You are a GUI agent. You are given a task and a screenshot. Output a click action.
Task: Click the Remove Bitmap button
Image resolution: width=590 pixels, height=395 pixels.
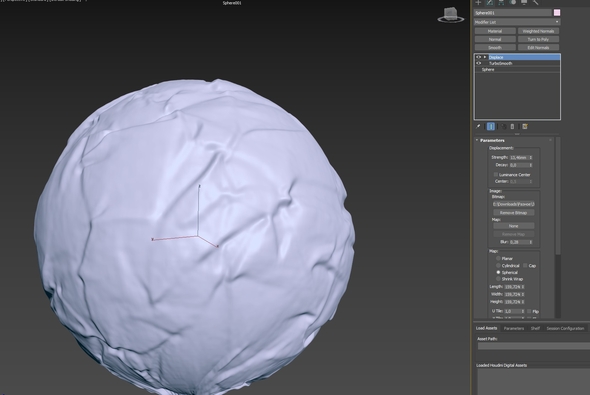[x=513, y=213]
